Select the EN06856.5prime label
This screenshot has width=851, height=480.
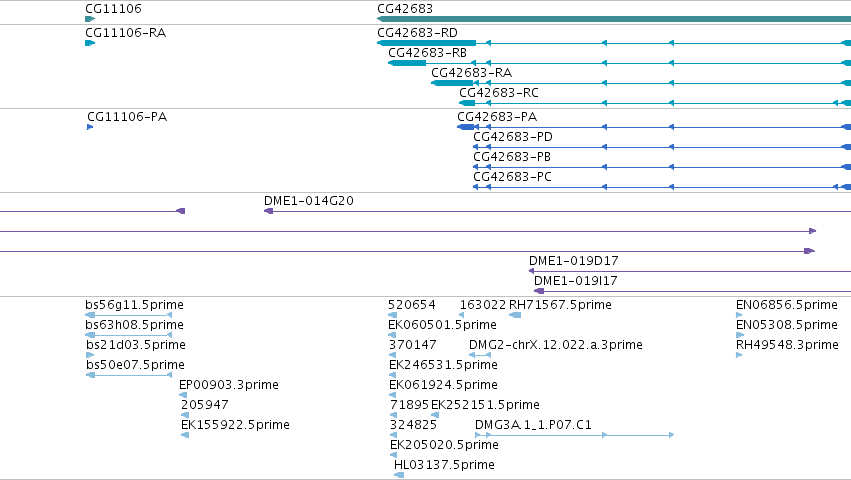point(787,305)
